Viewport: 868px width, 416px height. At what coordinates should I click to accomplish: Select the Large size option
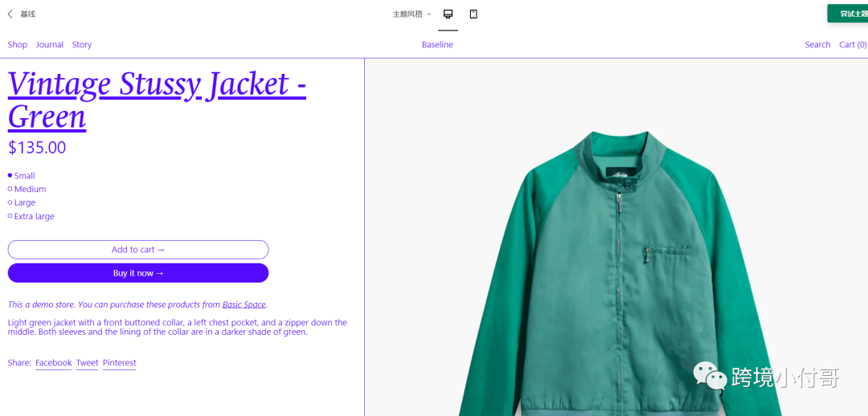[x=22, y=202]
